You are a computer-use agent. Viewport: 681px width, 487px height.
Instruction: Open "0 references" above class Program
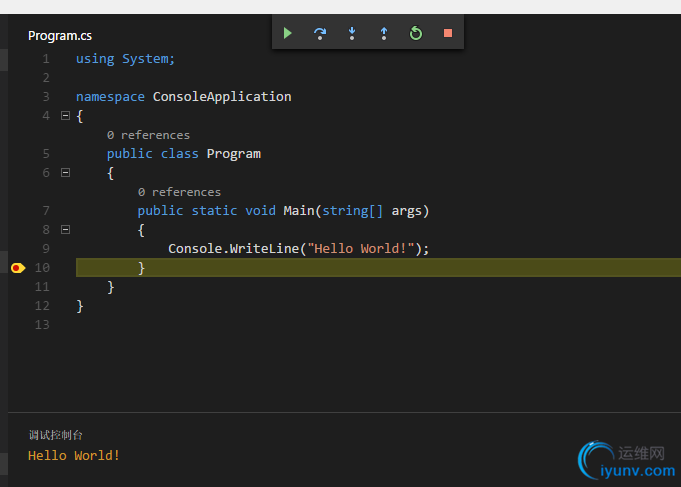click(x=148, y=135)
